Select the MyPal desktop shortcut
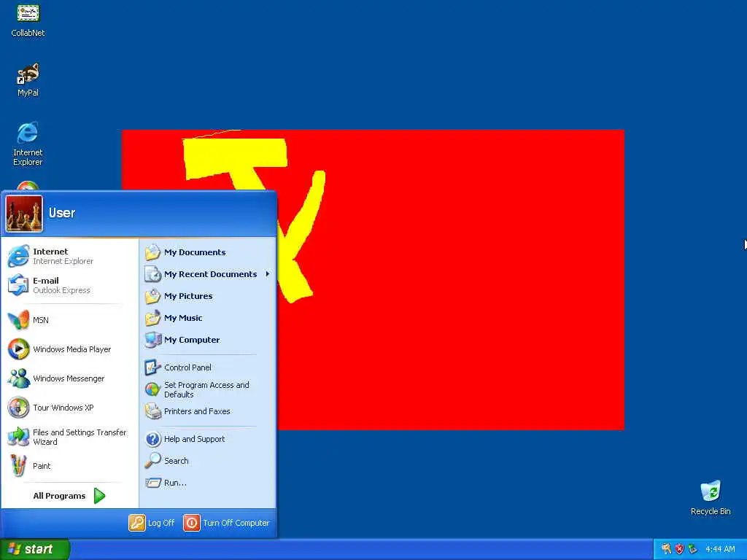Image resolution: width=747 pixels, height=560 pixels. 28,79
